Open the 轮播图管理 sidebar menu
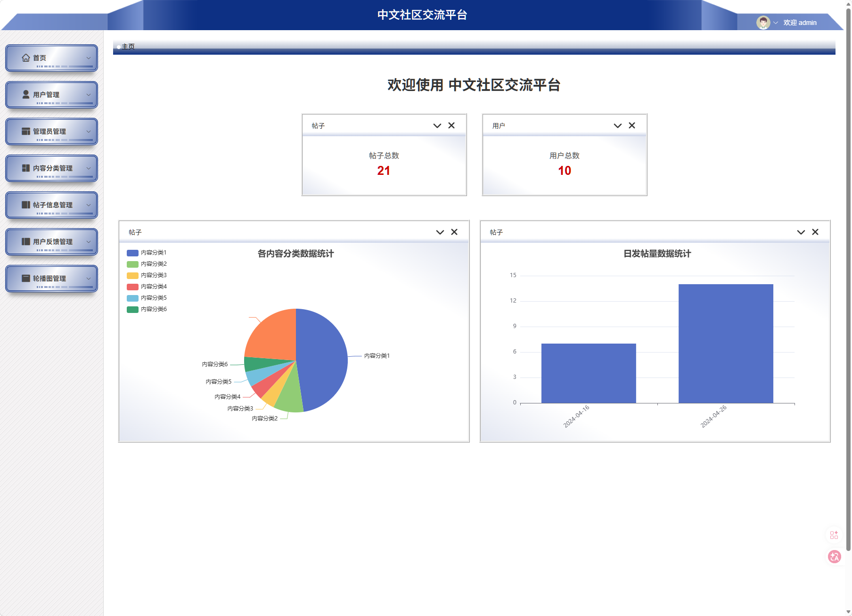852x616 pixels. tap(51, 279)
